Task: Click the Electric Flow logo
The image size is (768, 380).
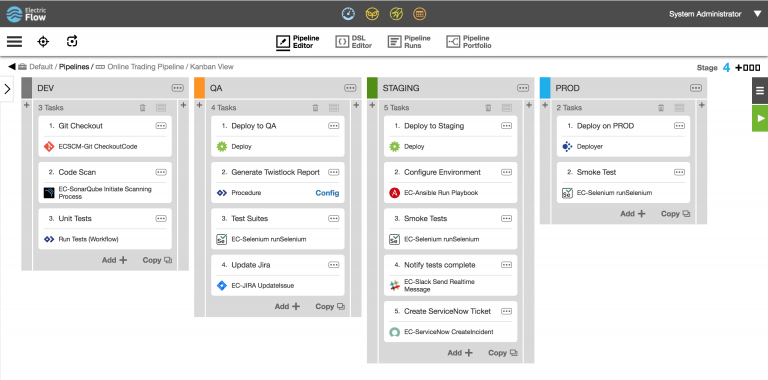Action: point(26,14)
